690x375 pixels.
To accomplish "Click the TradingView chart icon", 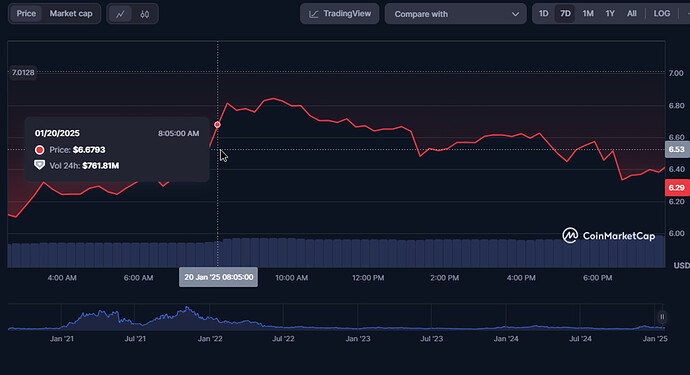I will tap(313, 14).
